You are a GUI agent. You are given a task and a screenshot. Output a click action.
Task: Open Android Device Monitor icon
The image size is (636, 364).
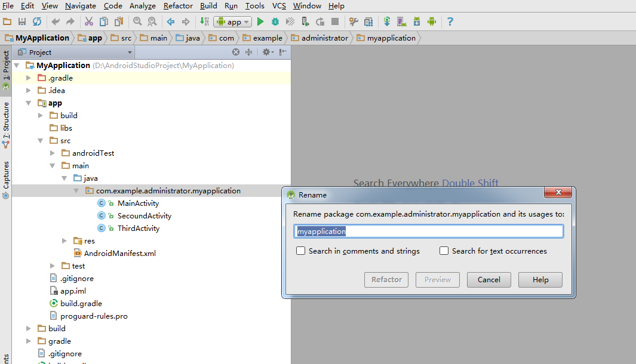(432, 21)
